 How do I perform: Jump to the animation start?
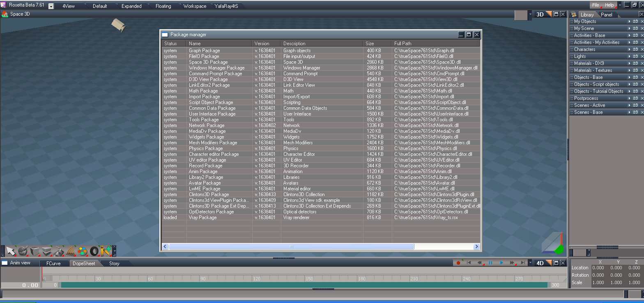469,263
